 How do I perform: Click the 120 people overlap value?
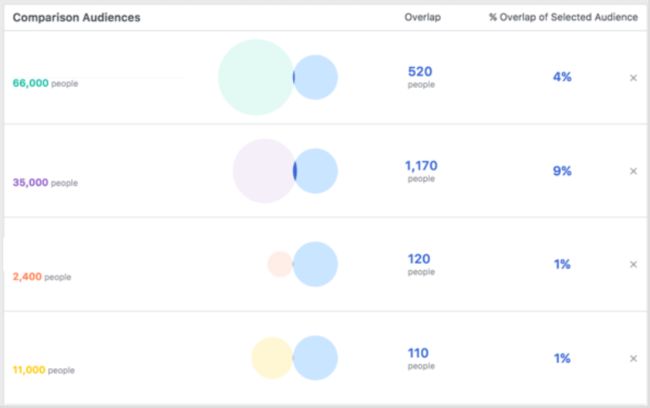421,265
